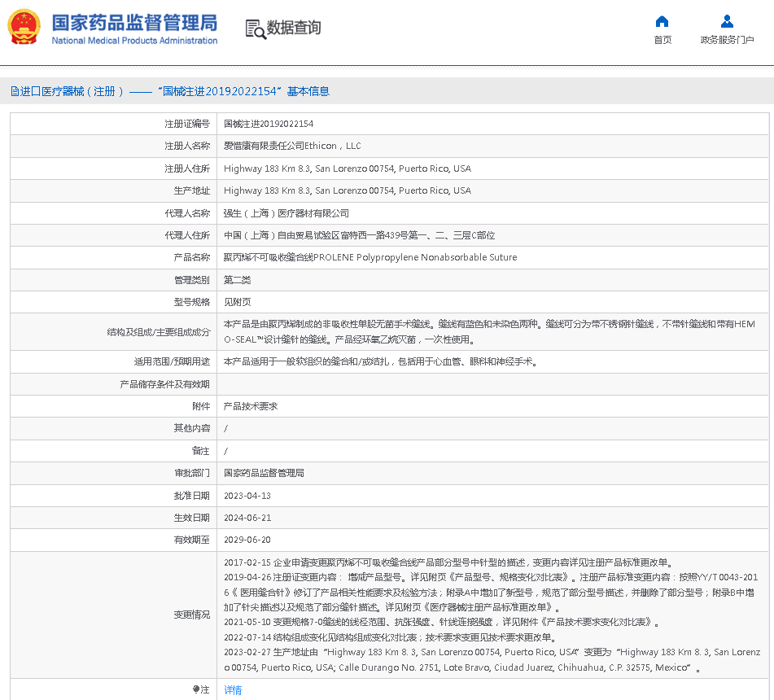This screenshot has width=774, height=700.
Task: Click the bullet icon beside 注
Action: point(196,689)
